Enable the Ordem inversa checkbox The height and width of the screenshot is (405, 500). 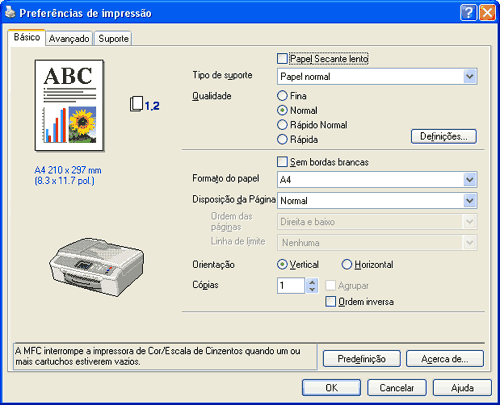330,302
